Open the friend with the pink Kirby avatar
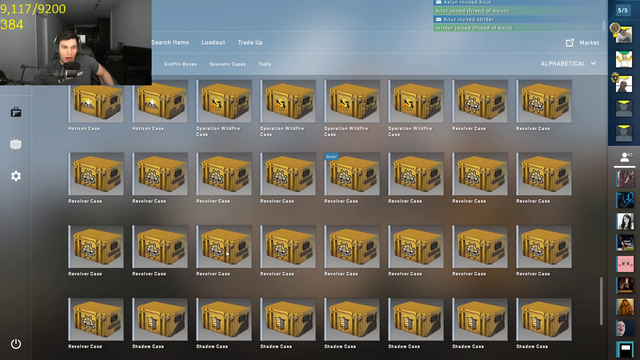The height and width of the screenshot is (360, 640). point(625,264)
